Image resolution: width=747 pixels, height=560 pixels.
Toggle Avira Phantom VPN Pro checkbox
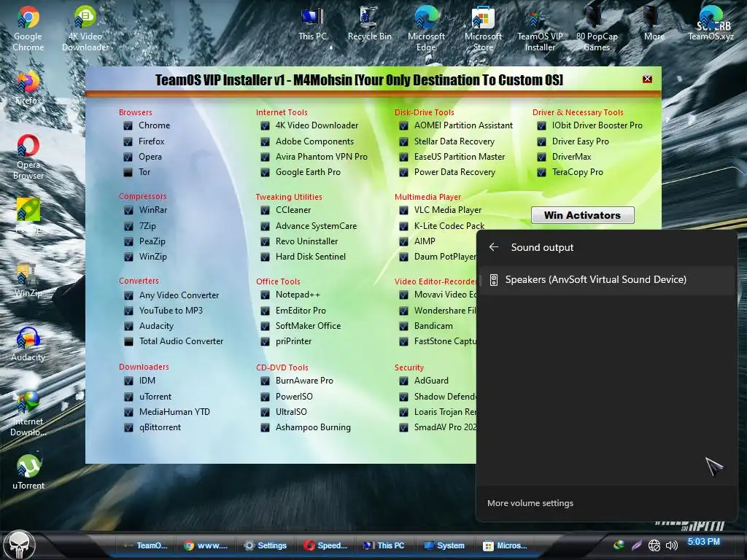click(x=265, y=157)
